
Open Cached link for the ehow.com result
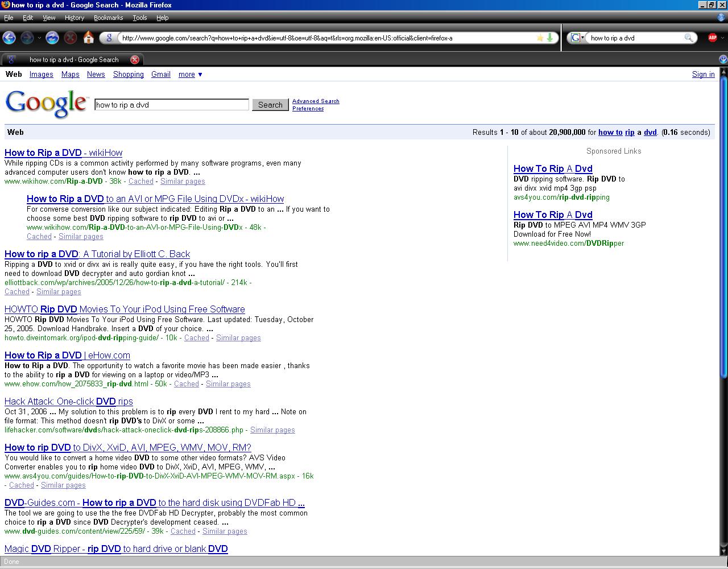click(187, 384)
